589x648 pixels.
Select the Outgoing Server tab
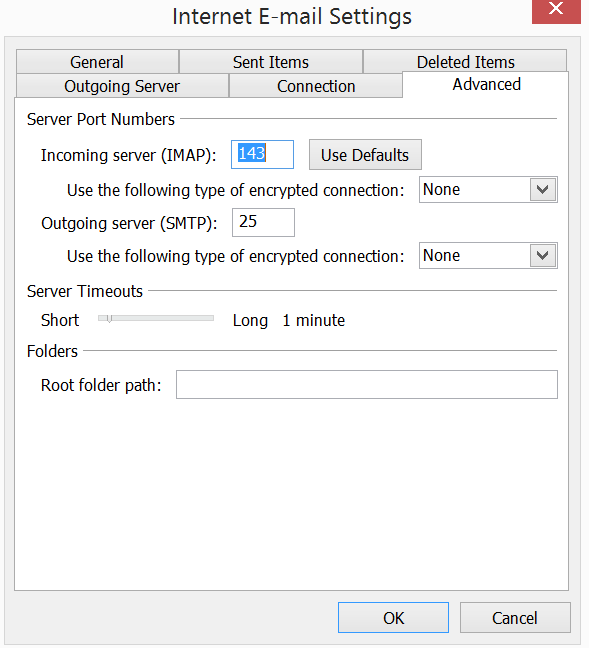coord(122,86)
